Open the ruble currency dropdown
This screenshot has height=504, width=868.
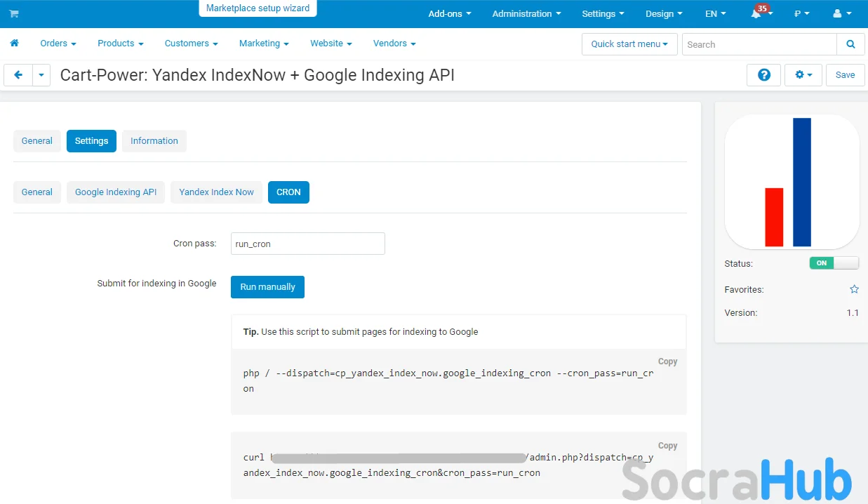pyautogui.click(x=801, y=14)
